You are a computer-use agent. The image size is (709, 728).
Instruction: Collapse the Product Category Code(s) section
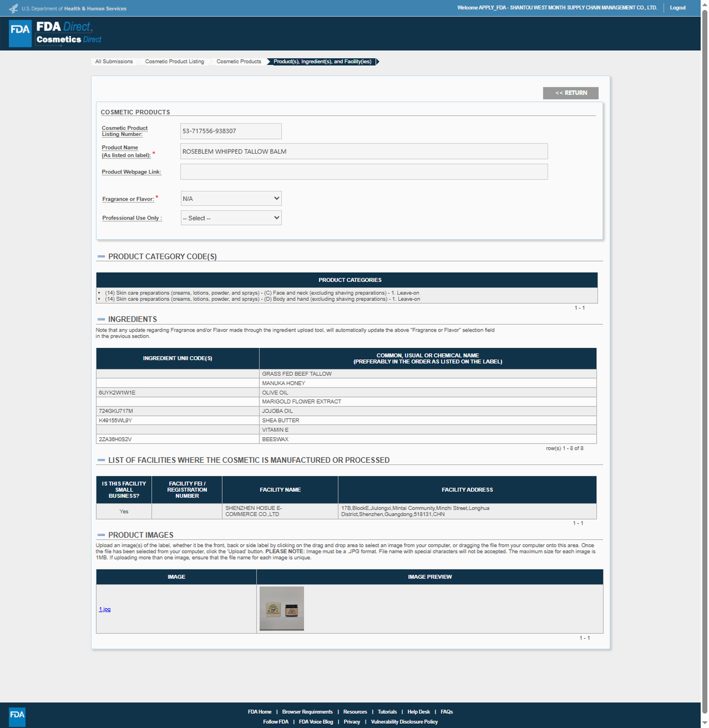[x=101, y=257]
